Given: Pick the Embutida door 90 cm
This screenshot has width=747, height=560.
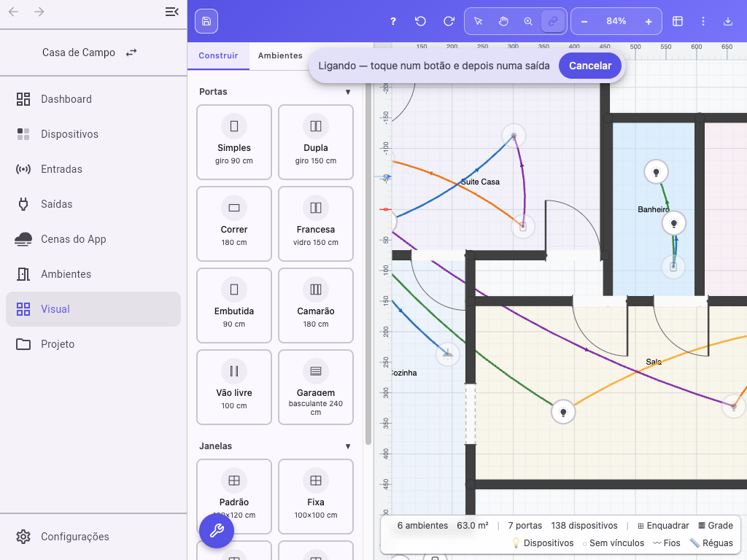Looking at the screenshot, I should [234, 306].
